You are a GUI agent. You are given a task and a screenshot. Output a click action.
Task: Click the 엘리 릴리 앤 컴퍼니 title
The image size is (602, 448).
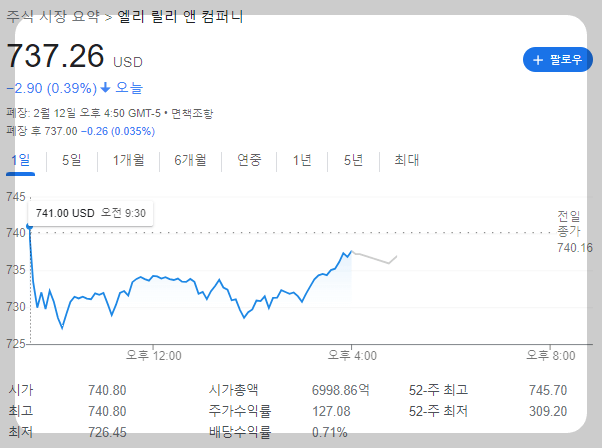click(x=180, y=16)
